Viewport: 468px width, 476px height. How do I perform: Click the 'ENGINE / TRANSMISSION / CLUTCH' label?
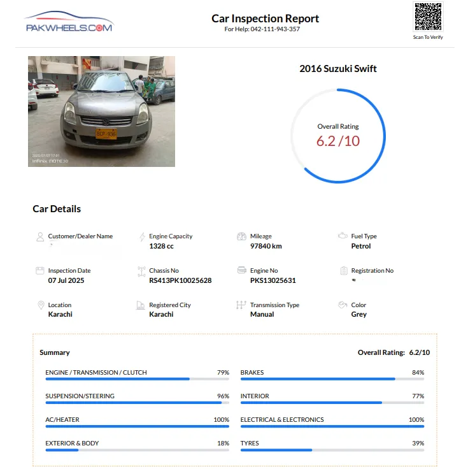(x=96, y=373)
